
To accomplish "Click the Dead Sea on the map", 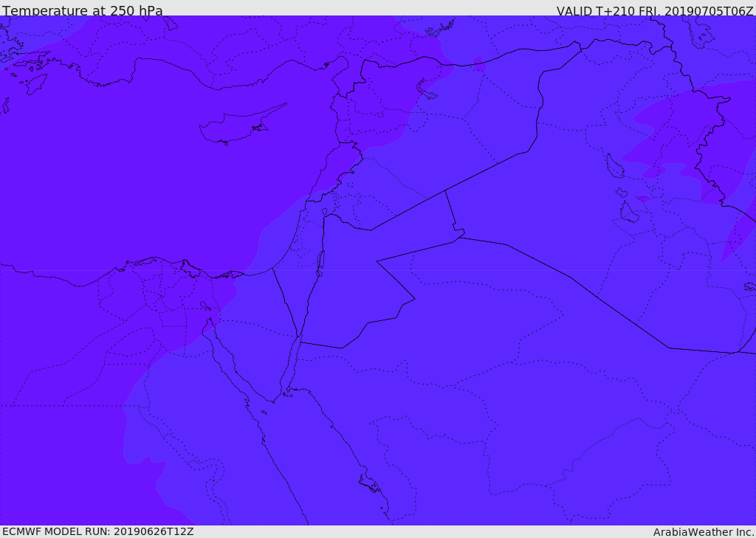I will click(x=320, y=262).
